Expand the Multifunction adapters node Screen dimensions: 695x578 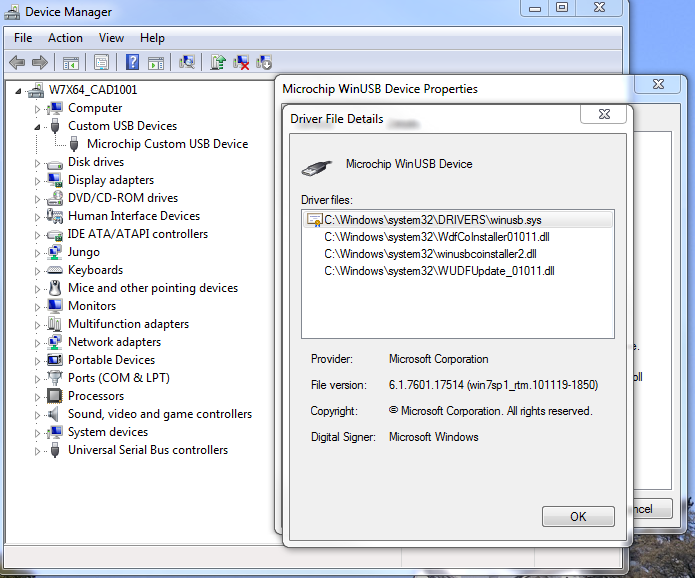37,325
